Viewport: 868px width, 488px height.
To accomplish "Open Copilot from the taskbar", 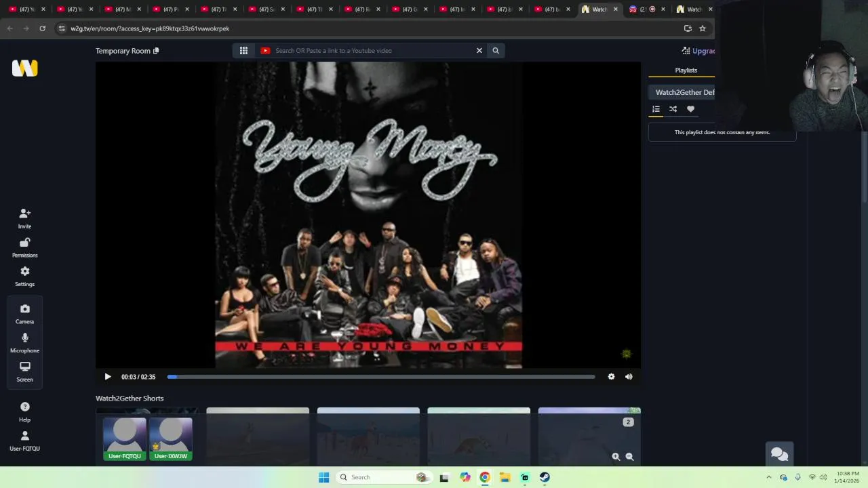I will pos(465,477).
